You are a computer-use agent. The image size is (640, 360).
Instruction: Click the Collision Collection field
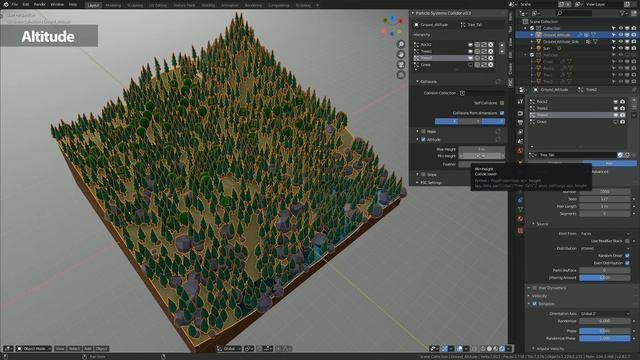point(482,93)
